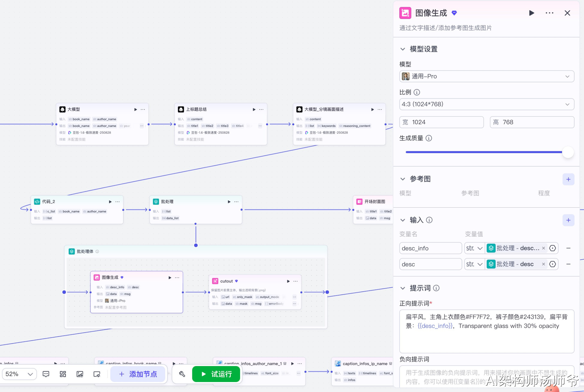Add a new input variable with the plus button
584x392 pixels.
pos(568,220)
